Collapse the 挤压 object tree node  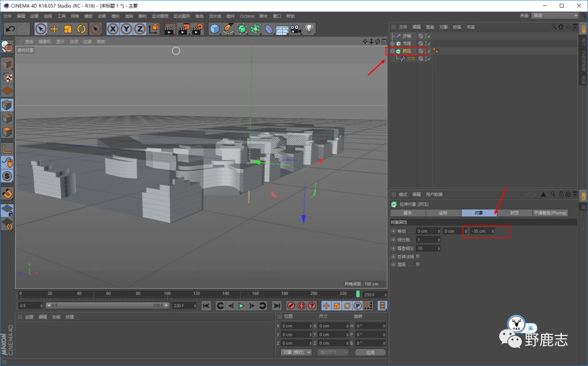(392, 51)
